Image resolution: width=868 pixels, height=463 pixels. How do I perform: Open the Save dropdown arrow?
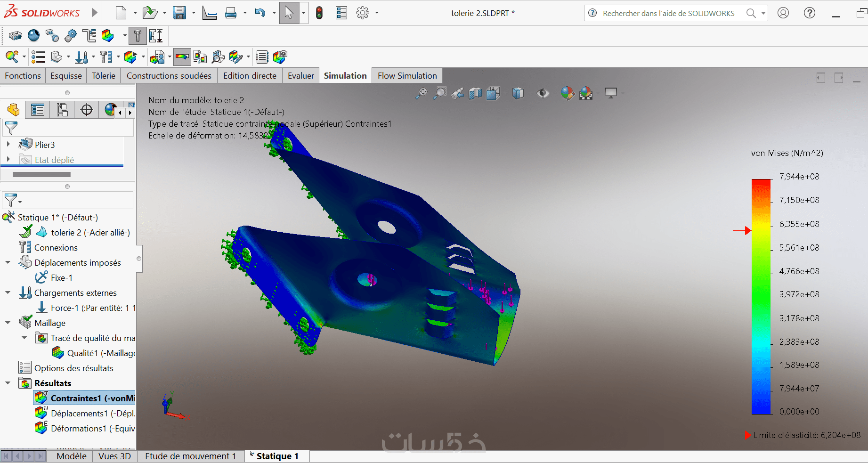194,13
